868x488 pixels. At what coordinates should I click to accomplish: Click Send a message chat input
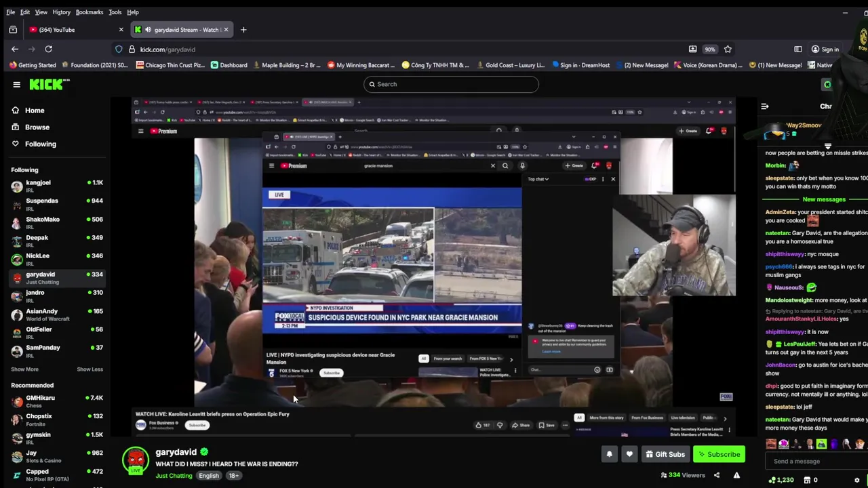click(817, 462)
